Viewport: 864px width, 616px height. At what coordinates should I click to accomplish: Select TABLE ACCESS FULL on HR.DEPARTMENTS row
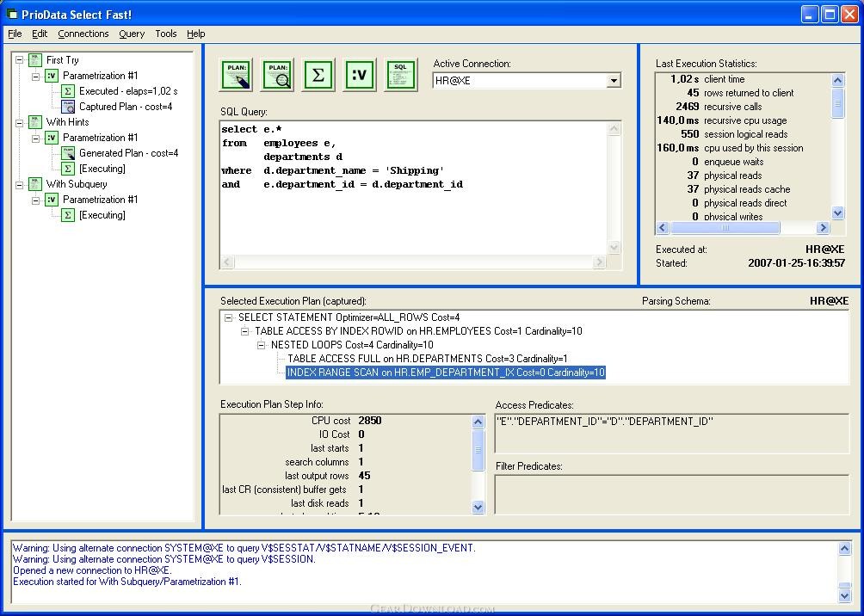(x=427, y=359)
